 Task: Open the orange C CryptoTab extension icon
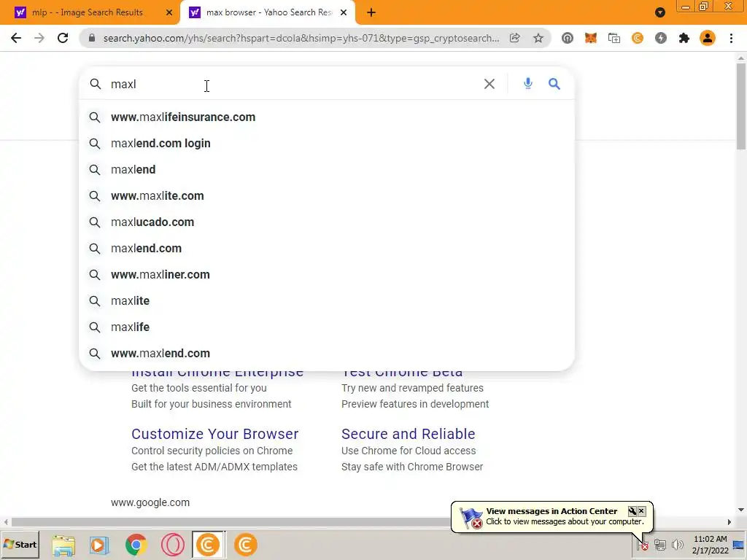pos(638,38)
